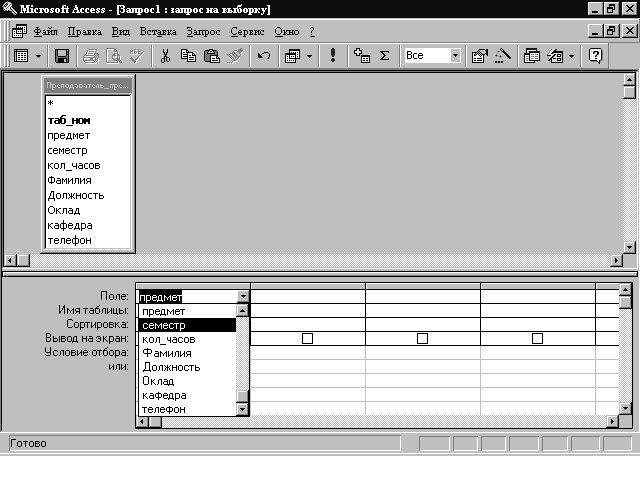This screenshot has height=480, width=640.
Task: Open the Properties icon
Action: tap(480, 56)
